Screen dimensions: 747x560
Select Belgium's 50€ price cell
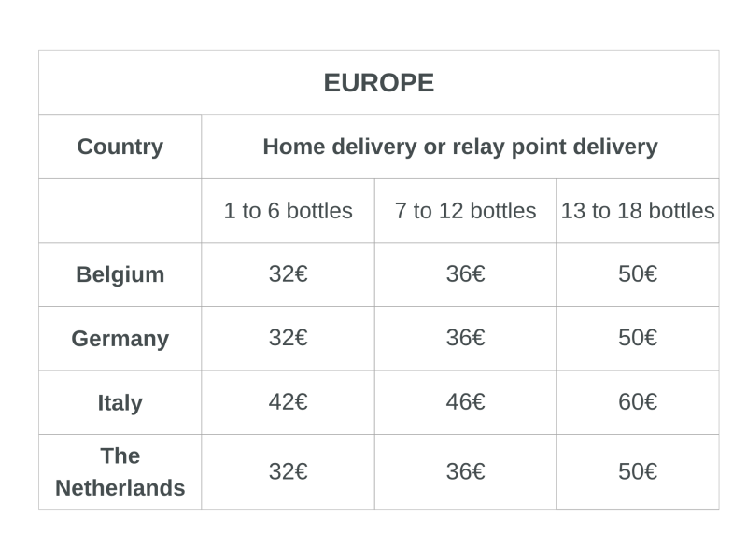tap(638, 274)
